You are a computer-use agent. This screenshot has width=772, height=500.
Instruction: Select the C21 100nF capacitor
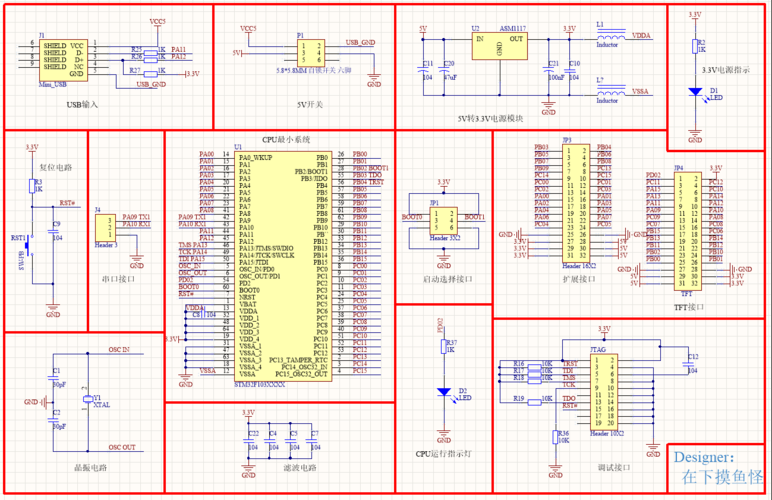(548, 71)
